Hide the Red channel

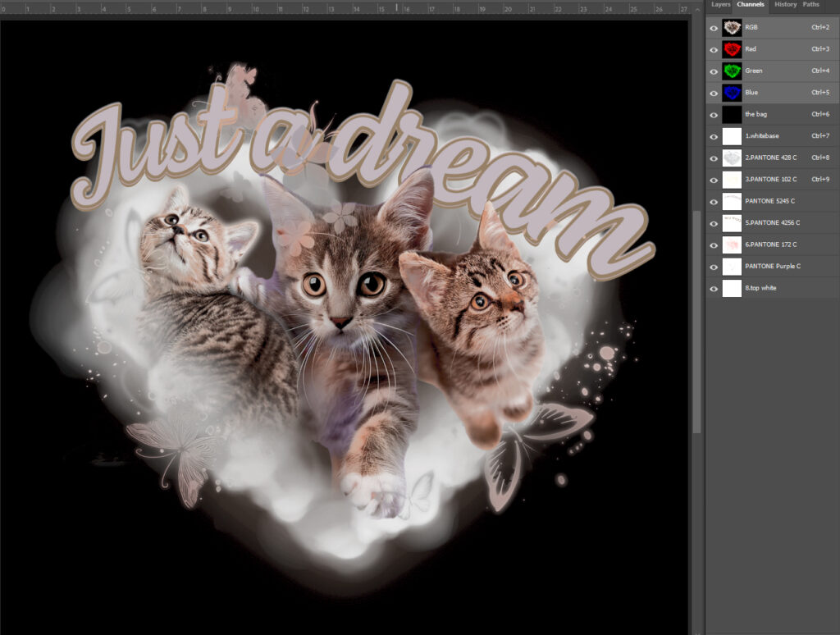pyautogui.click(x=714, y=48)
